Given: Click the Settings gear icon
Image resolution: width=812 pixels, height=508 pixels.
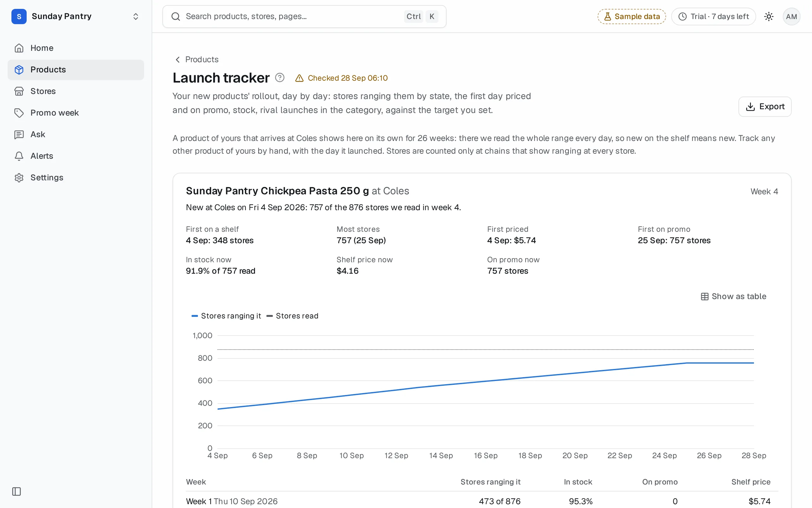Looking at the screenshot, I should tap(19, 177).
